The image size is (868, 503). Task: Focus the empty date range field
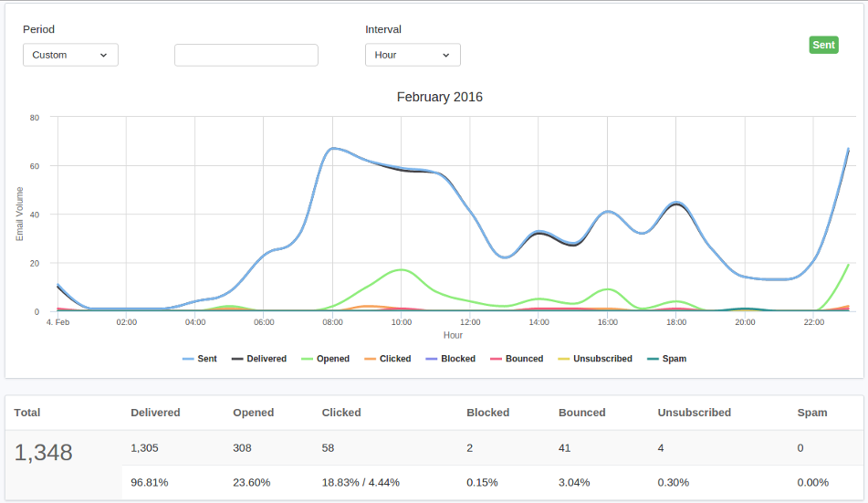coord(246,56)
